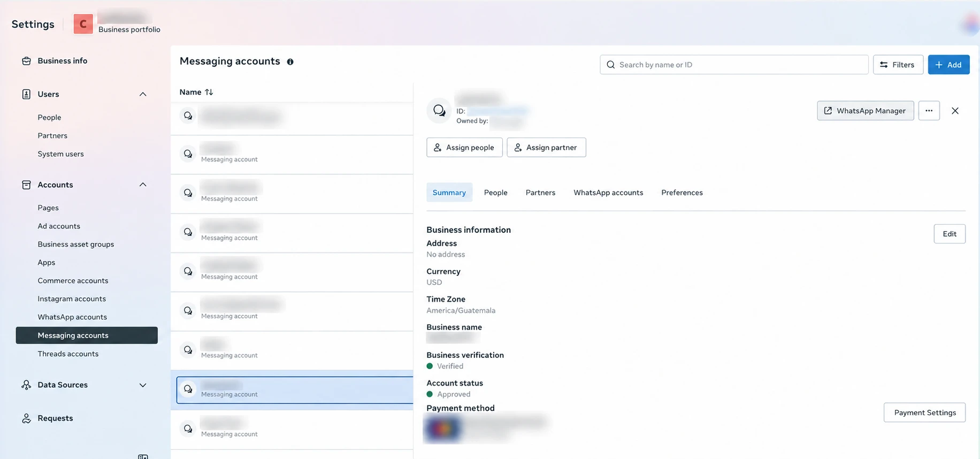Open System users
This screenshot has width=980, height=459.
coord(60,154)
